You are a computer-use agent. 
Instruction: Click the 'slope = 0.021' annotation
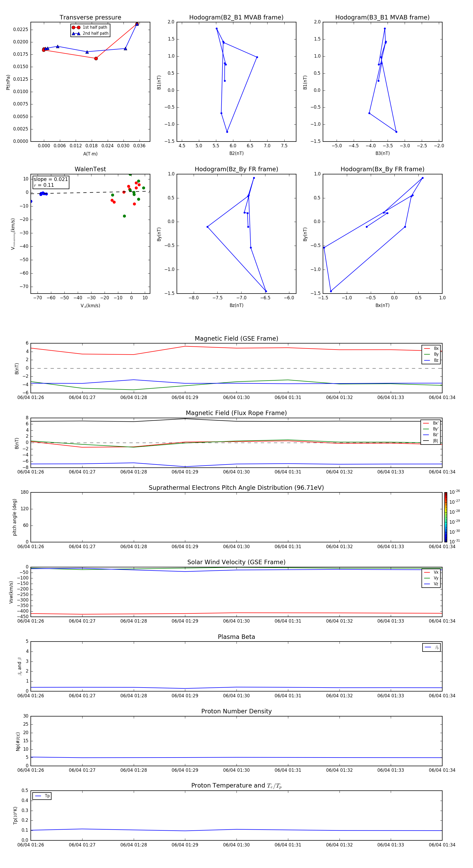pos(51,179)
